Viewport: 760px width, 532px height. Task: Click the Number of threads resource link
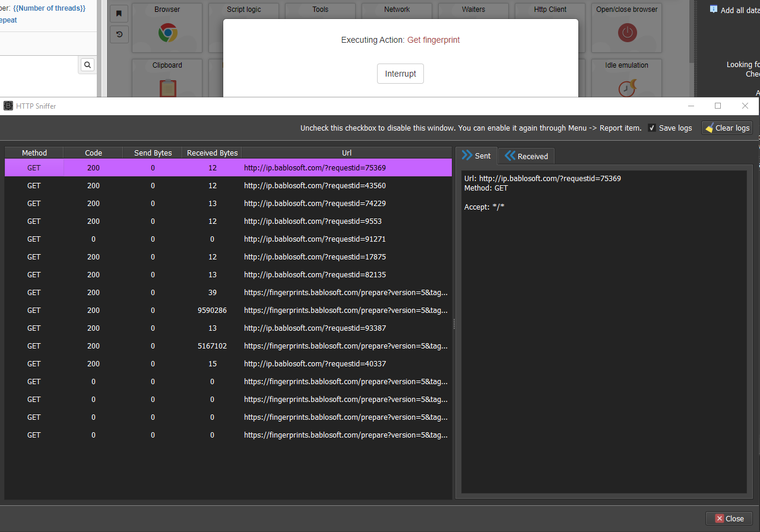tap(49, 8)
